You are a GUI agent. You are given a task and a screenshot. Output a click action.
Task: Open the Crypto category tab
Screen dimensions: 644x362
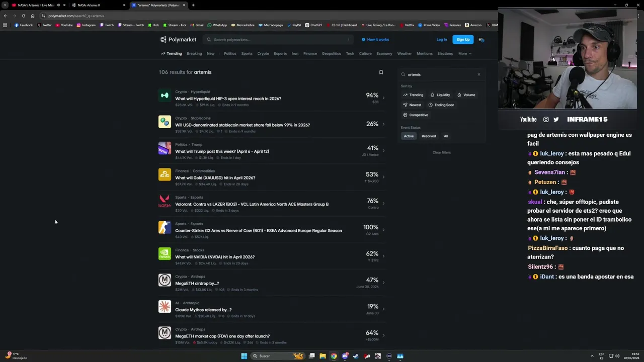point(263,53)
